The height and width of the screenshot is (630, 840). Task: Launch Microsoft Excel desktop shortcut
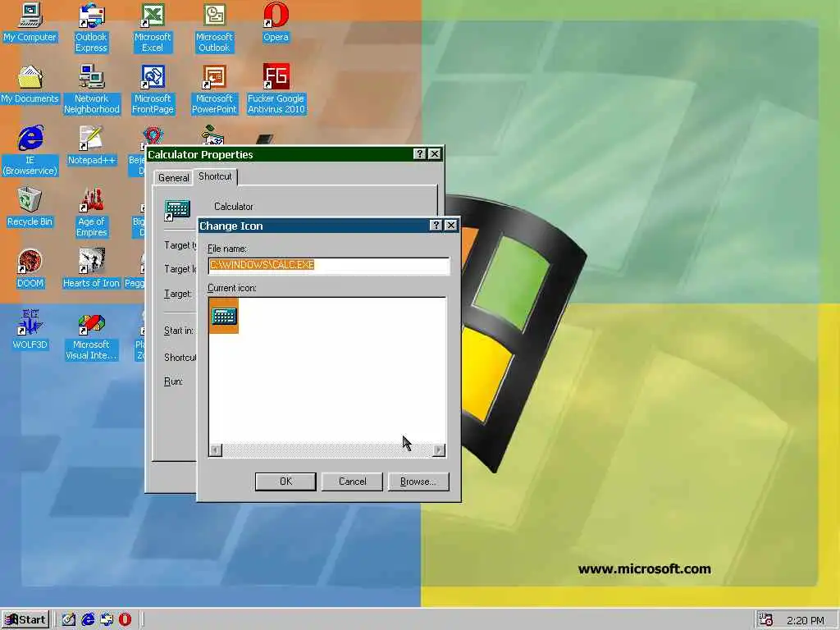pyautogui.click(x=153, y=27)
